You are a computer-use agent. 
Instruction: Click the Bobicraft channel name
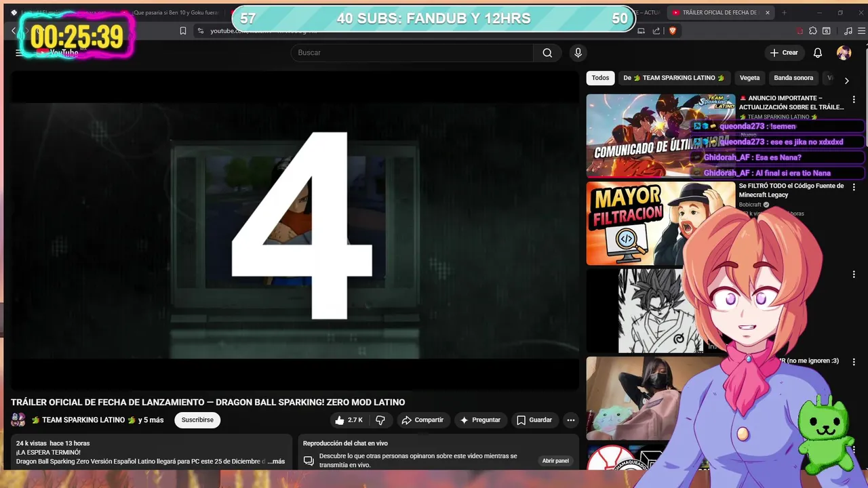tap(750, 205)
